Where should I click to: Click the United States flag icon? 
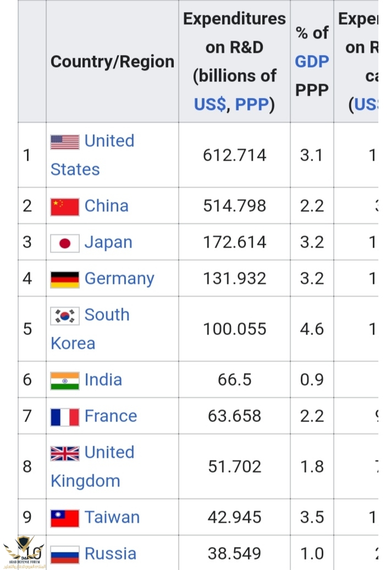coord(65,141)
